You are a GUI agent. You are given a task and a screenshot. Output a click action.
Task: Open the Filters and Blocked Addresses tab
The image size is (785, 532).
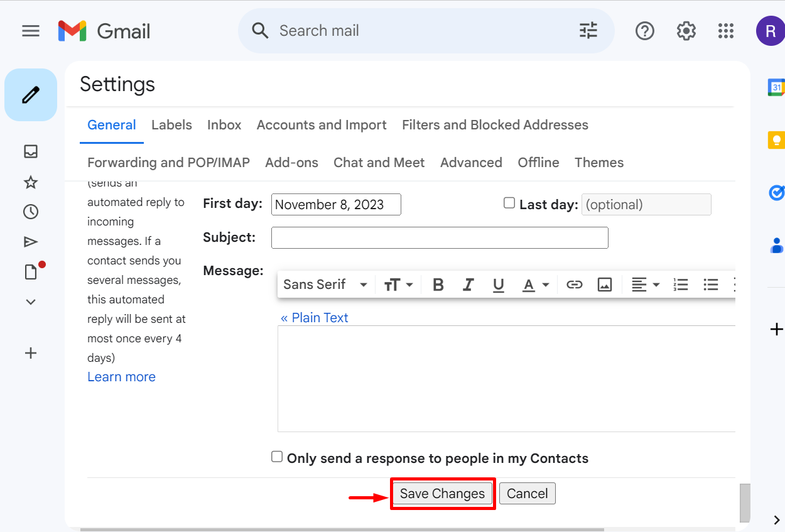[495, 125]
